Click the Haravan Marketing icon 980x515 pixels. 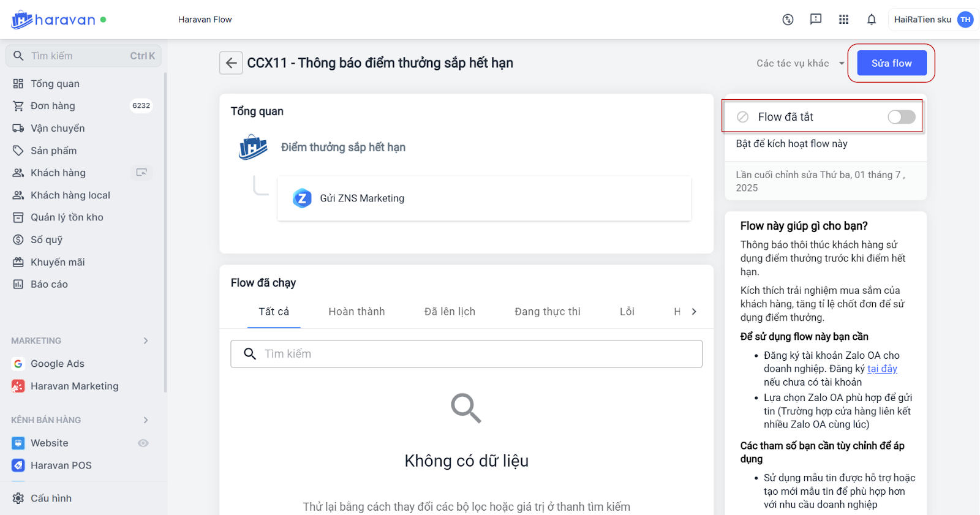coord(18,386)
